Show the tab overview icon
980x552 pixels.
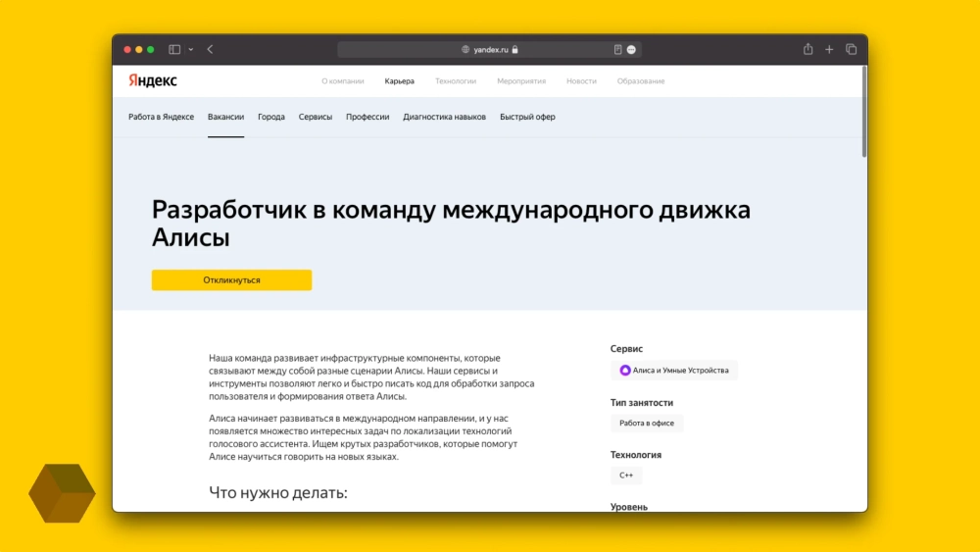(851, 49)
